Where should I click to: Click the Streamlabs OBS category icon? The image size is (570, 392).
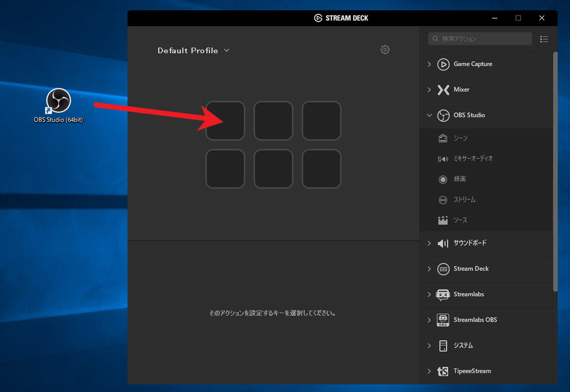click(x=443, y=320)
